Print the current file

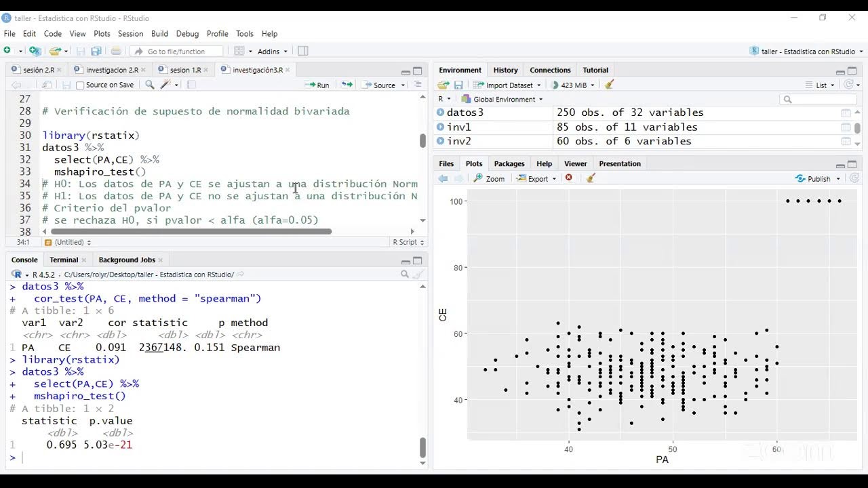tap(116, 51)
